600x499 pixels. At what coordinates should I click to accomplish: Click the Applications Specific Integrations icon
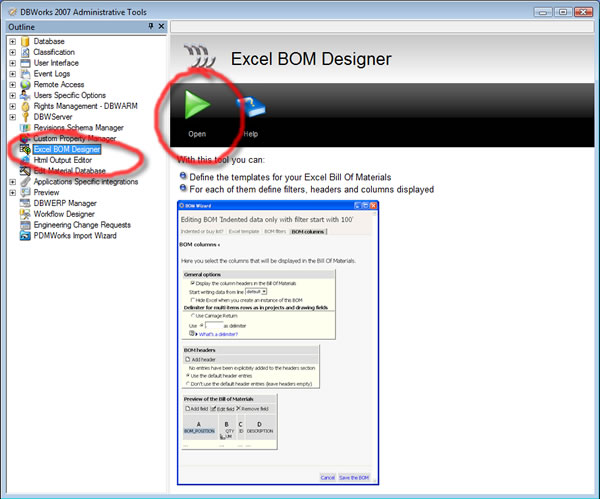[x=25, y=181]
